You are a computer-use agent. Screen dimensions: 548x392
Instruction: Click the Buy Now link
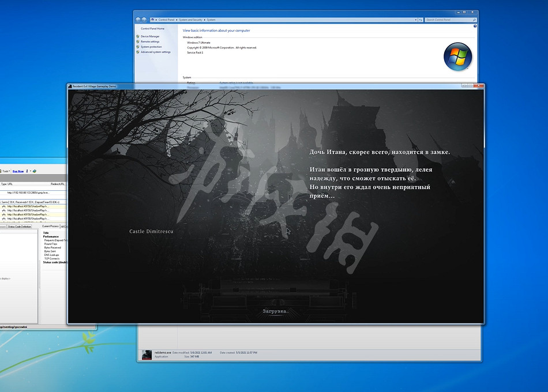[18, 171]
